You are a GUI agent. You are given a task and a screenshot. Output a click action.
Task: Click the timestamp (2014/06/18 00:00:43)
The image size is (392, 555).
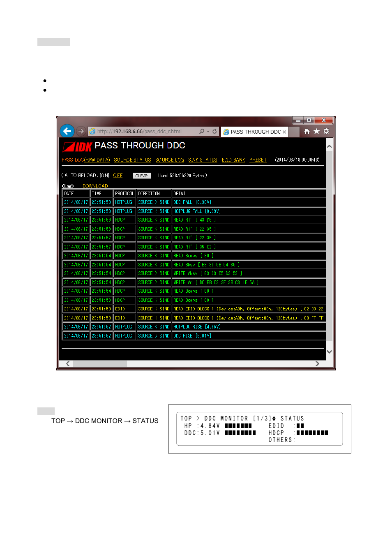coord(297,160)
